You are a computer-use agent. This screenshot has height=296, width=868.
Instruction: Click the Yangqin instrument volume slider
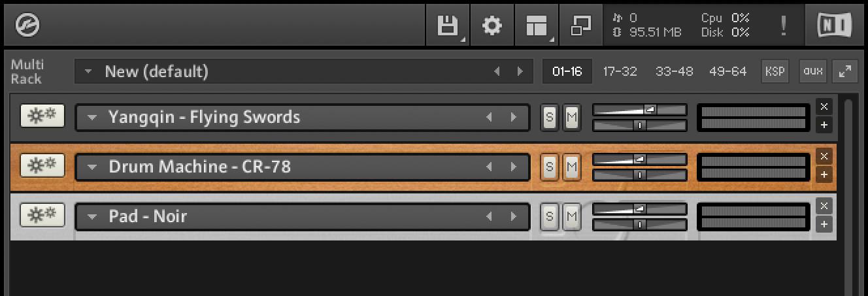[639, 110]
